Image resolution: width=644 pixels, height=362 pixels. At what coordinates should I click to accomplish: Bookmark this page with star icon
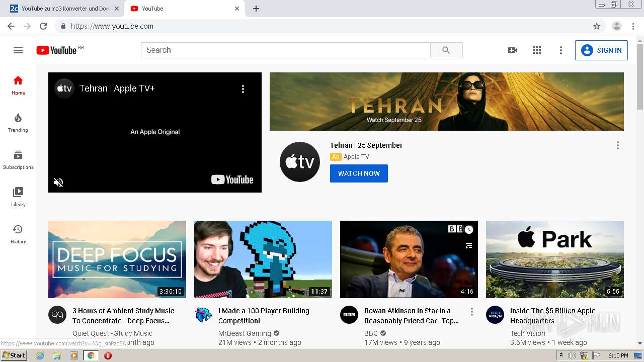tap(597, 26)
